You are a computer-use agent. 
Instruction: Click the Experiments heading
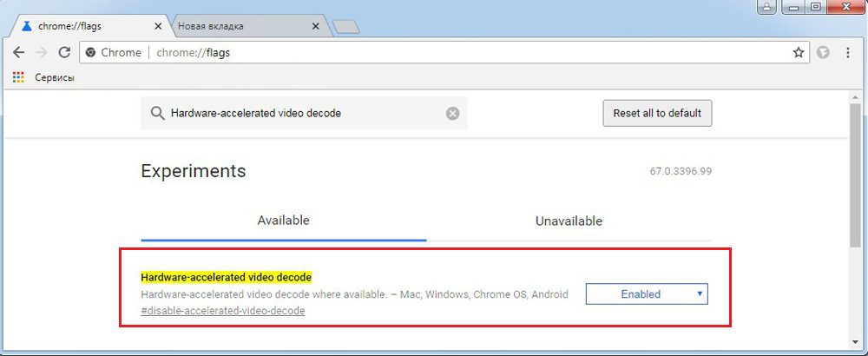194,170
